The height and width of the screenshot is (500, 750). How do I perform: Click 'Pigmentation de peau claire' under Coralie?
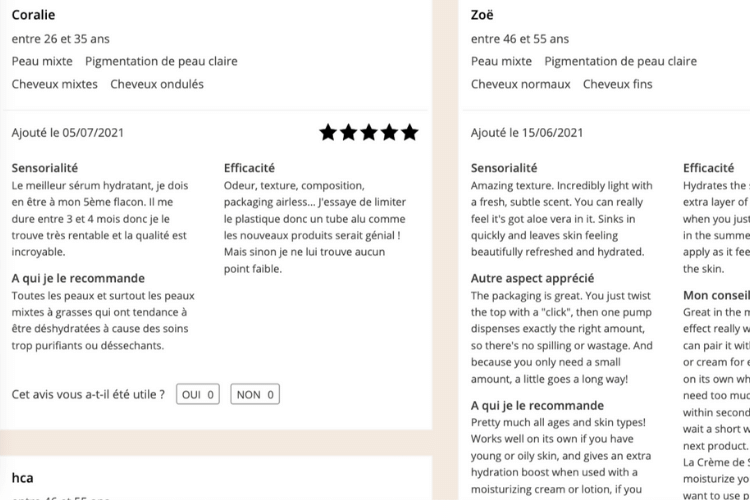[x=161, y=61]
